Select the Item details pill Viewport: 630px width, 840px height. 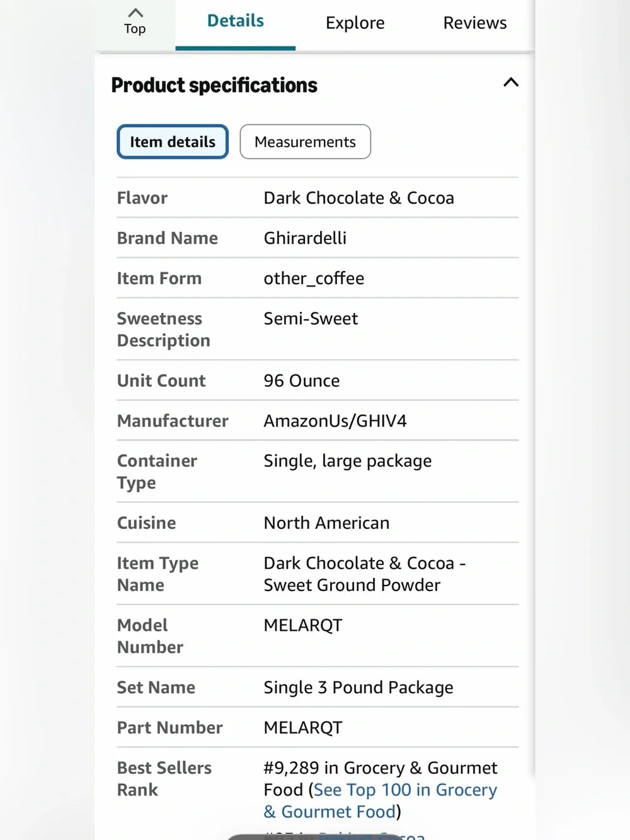(x=173, y=142)
